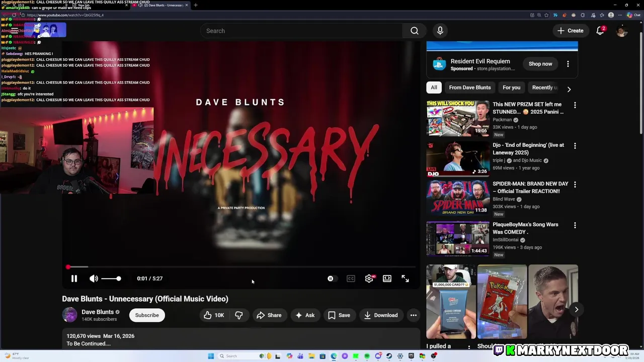Click the YouTube search magnifier button
The width and height of the screenshot is (644, 362).
415,31
